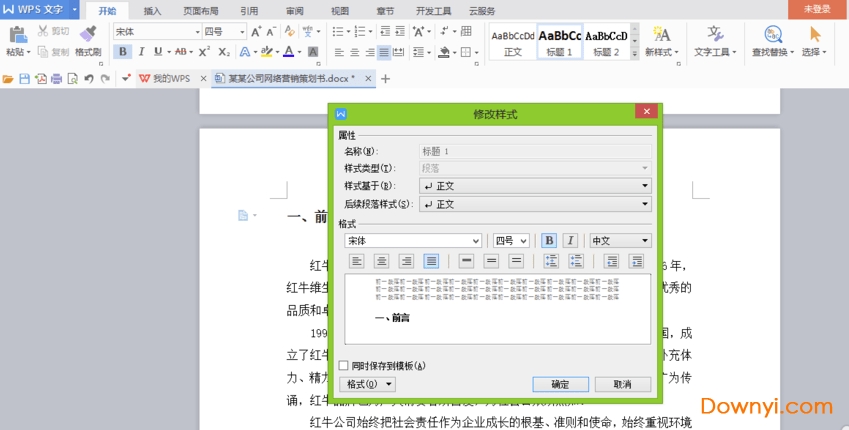Add new document tab with plus
849x430 pixels.
click(386, 79)
